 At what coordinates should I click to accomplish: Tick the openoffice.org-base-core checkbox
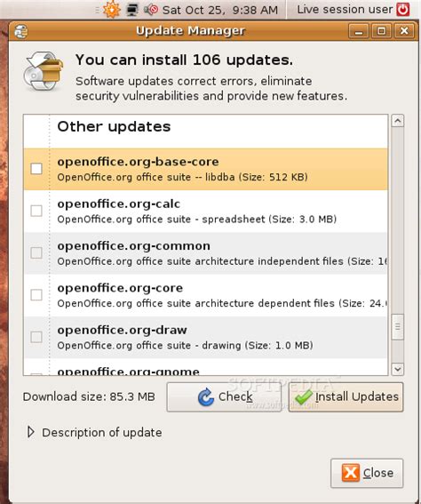[36, 168]
